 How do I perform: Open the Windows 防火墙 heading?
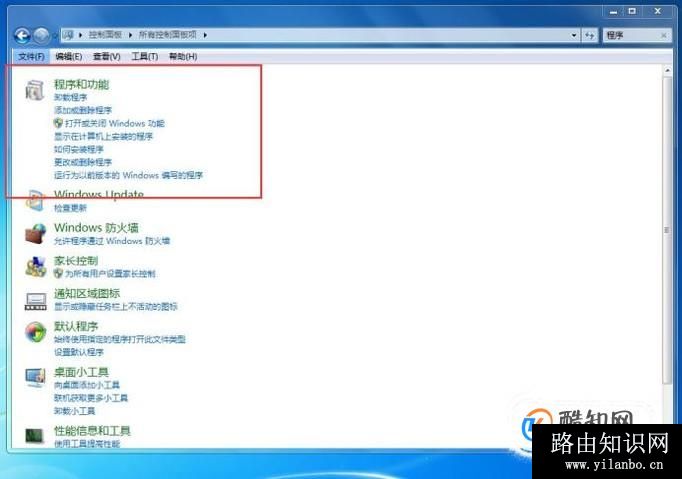coord(96,228)
